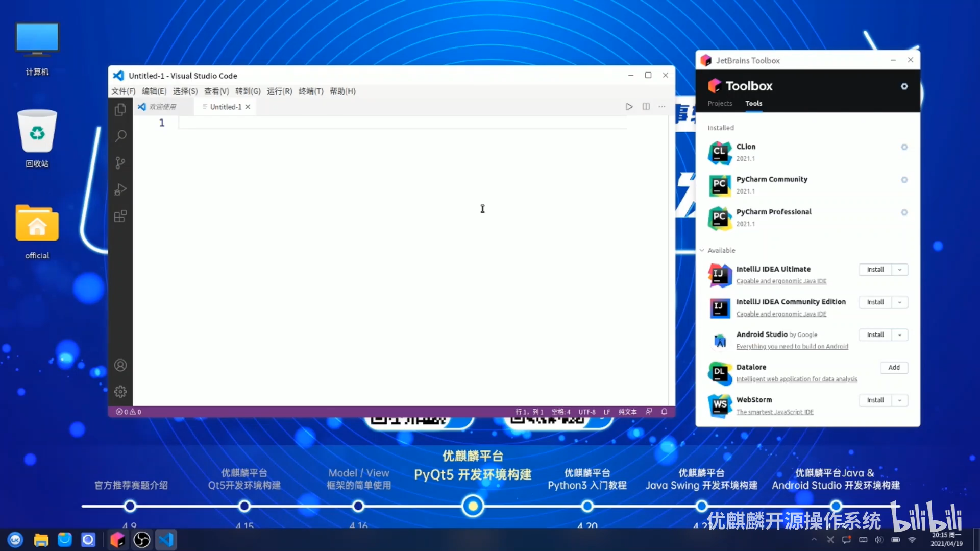This screenshot has height=551, width=980.
Task: Open the file manager in taskbar
Action: [41, 540]
